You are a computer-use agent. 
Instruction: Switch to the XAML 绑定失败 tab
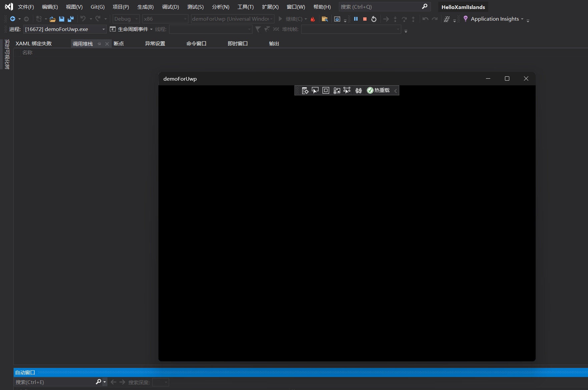[34, 44]
